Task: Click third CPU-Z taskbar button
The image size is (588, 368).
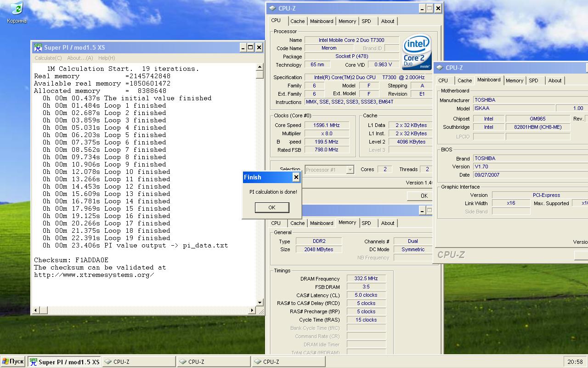Action: coord(288,362)
